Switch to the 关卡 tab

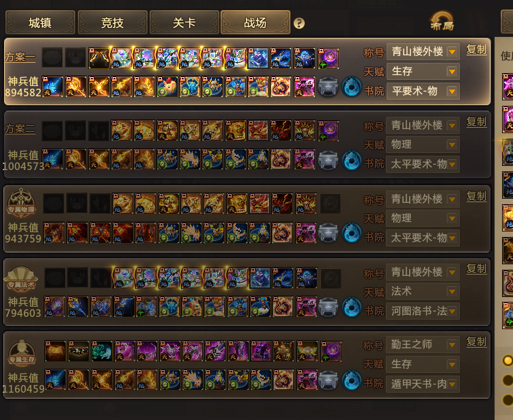pyautogui.click(x=184, y=23)
